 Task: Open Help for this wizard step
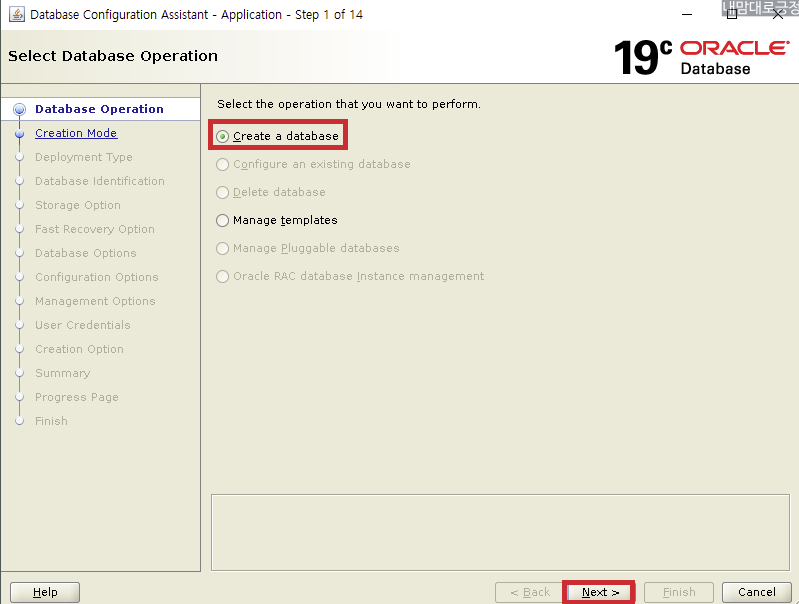(x=45, y=592)
